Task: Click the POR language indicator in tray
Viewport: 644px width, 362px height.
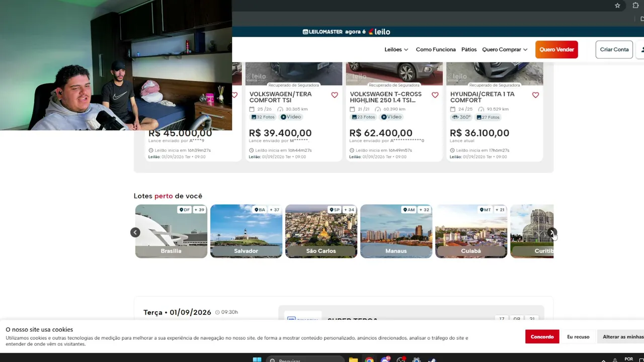Action: tap(628, 359)
